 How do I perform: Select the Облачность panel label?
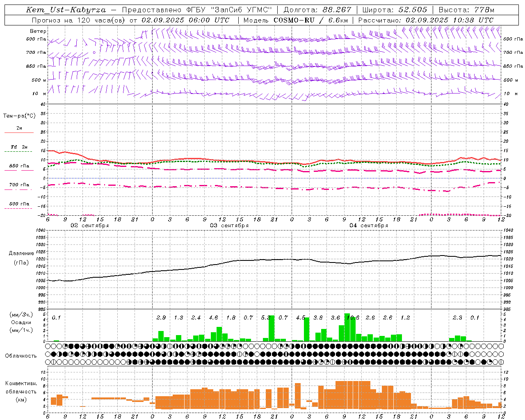click(21, 356)
